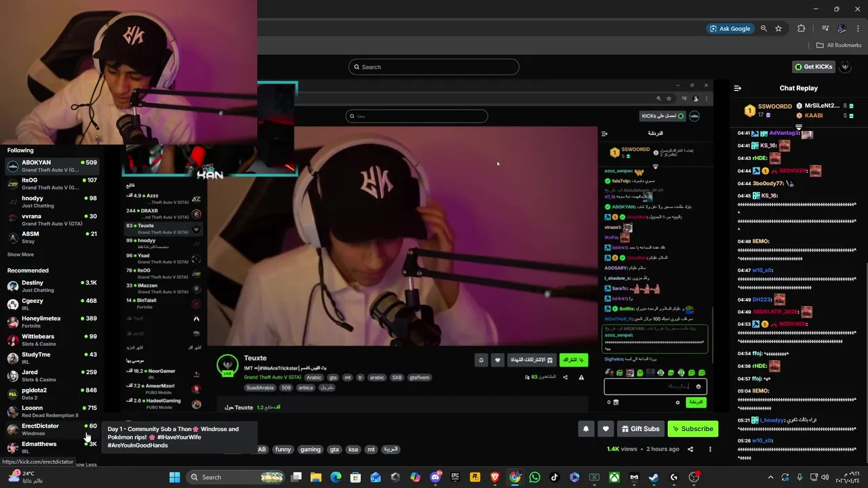868x488 pixels.
Task: Open Chrome media controls icon
Action: (825, 28)
